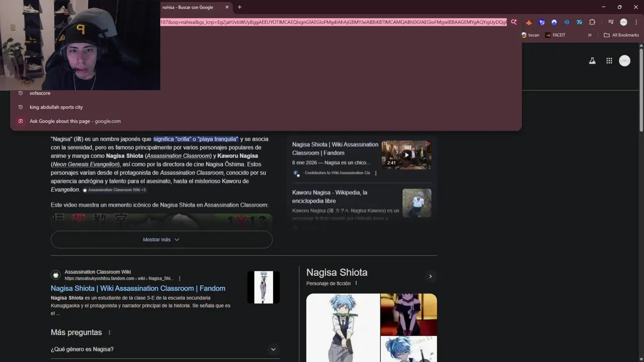644x362 pixels.
Task: Open the blue arrow extension icon
Action: point(542,22)
